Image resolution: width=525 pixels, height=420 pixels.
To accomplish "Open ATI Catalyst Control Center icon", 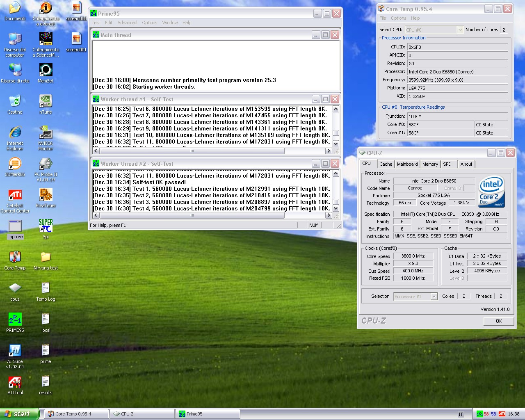I will point(15,201).
